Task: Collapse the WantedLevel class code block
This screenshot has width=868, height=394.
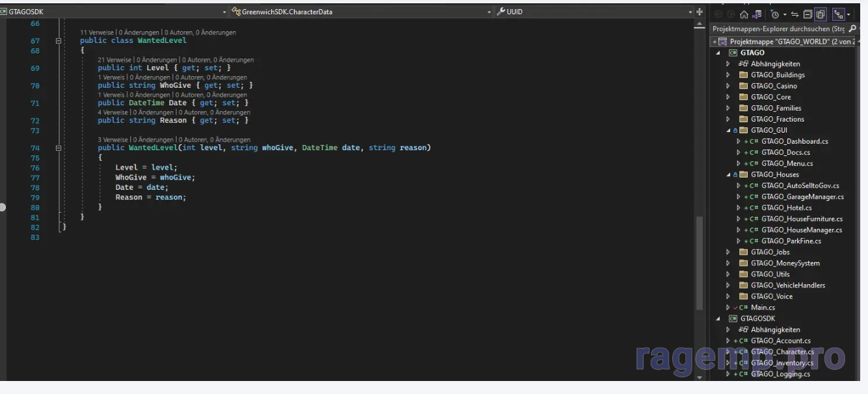Action: point(59,40)
